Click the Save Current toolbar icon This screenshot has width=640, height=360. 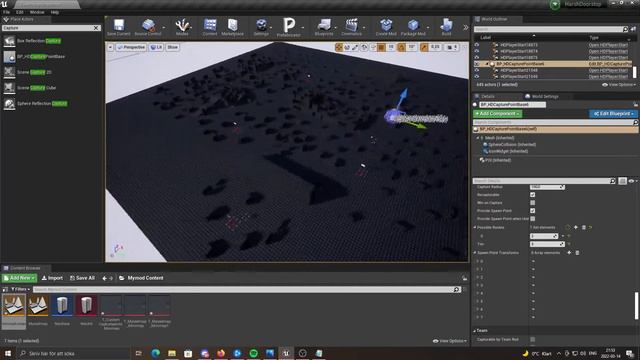pyautogui.click(x=118, y=27)
